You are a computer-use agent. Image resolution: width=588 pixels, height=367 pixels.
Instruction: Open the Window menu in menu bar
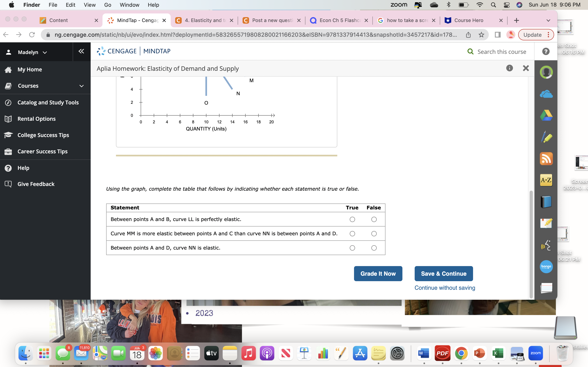click(x=129, y=5)
